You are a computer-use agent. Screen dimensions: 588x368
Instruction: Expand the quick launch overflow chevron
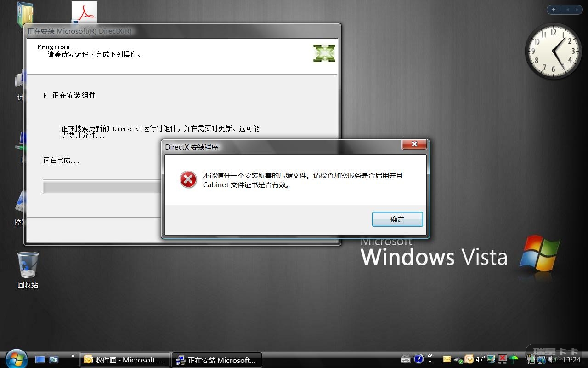click(73, 356)
